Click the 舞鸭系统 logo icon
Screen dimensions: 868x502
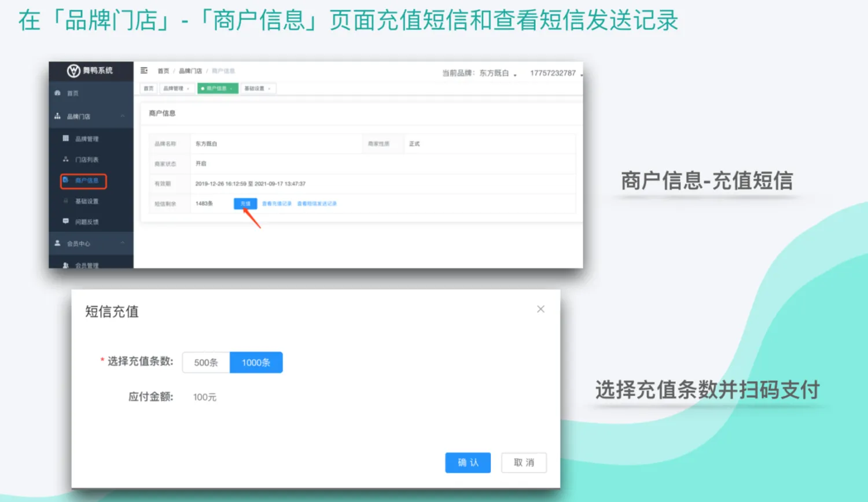(73, 71)
